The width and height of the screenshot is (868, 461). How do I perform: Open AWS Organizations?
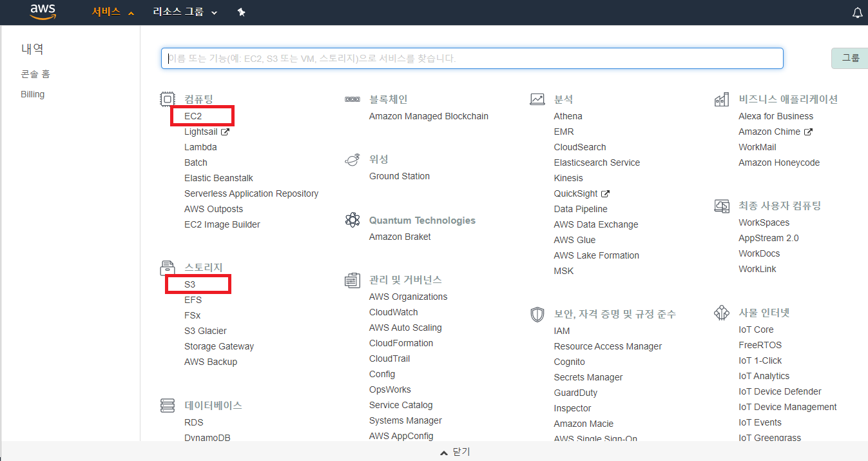408,297
